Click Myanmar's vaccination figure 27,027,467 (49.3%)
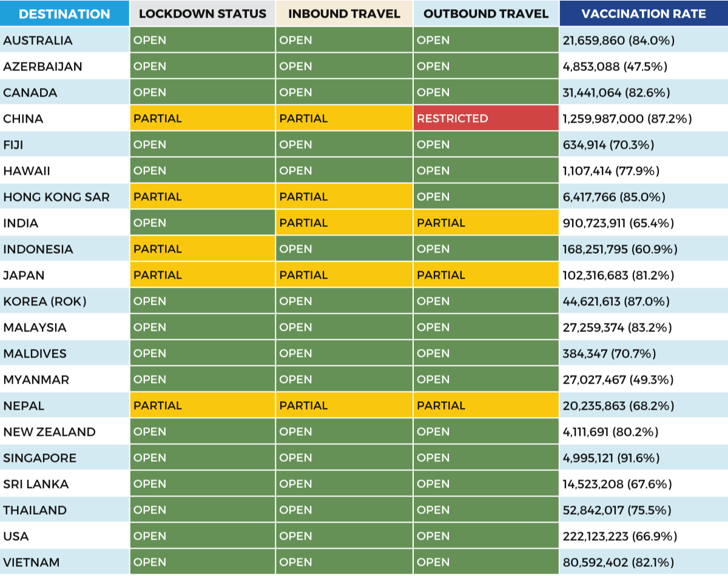The width and height of the screenshot is (728, 576). (618, 380)
